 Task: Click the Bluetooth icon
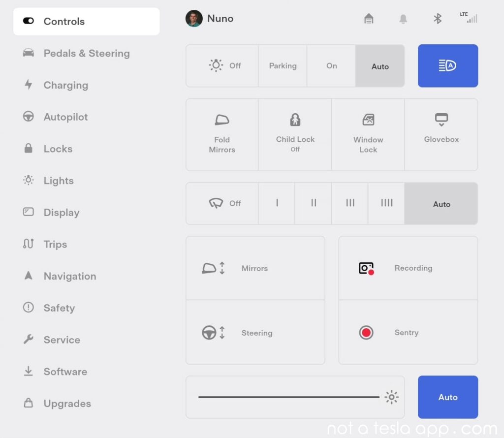(437, 19)
